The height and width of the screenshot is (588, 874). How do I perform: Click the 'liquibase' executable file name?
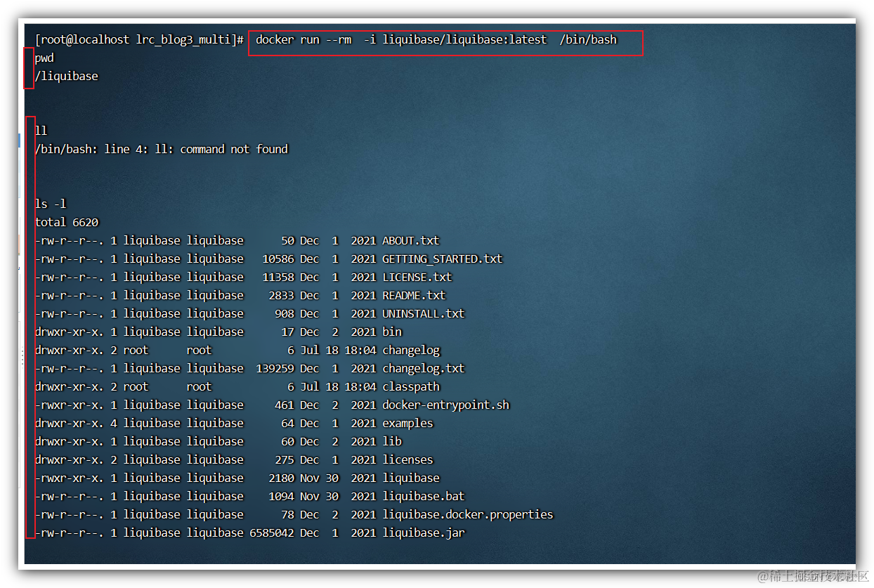pyautogui.click(x=410, y=478)
